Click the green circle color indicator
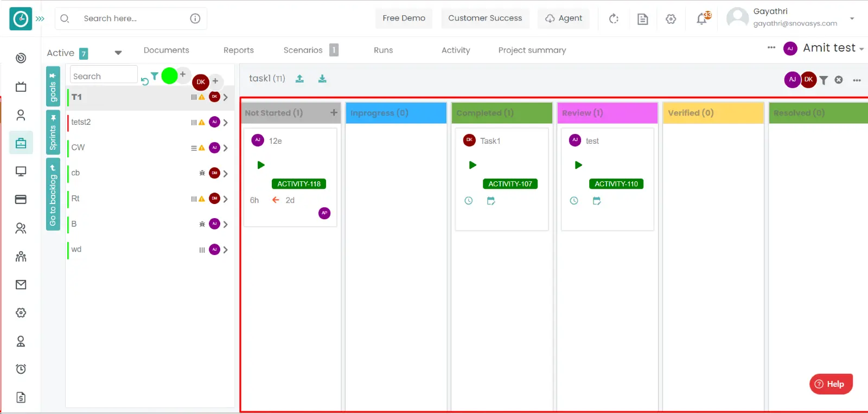The width and height of the screenshot is (868, 414). pyautogui.click(x=170, y=76)
